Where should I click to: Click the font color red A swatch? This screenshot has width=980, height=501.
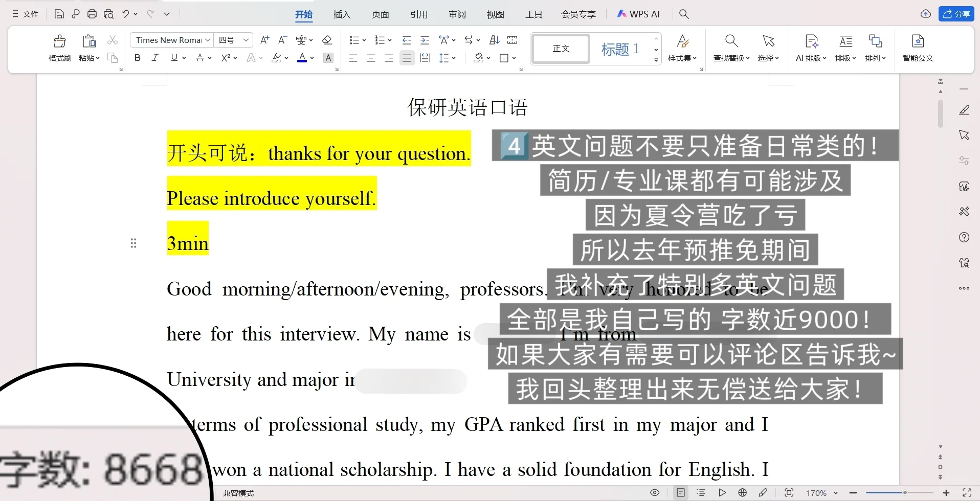click(x=302, y=58)
